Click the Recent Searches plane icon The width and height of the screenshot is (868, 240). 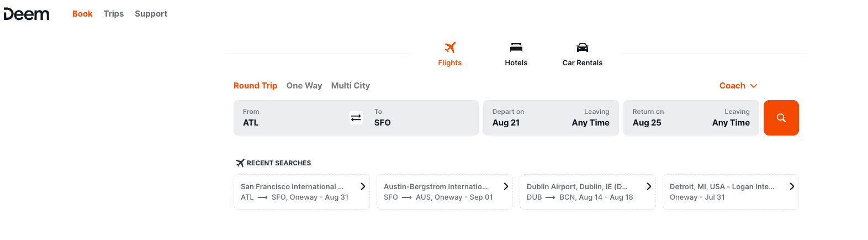[240, 163]
